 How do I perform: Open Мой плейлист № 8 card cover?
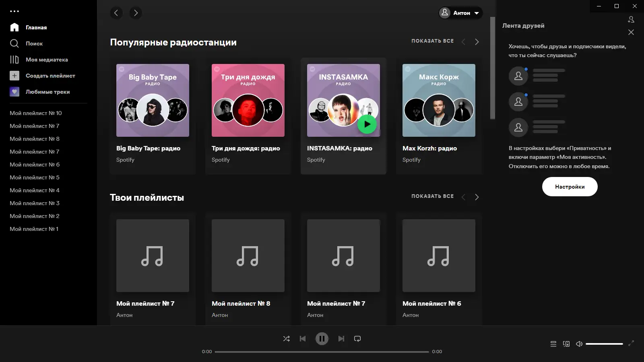[x=248, y=255]
